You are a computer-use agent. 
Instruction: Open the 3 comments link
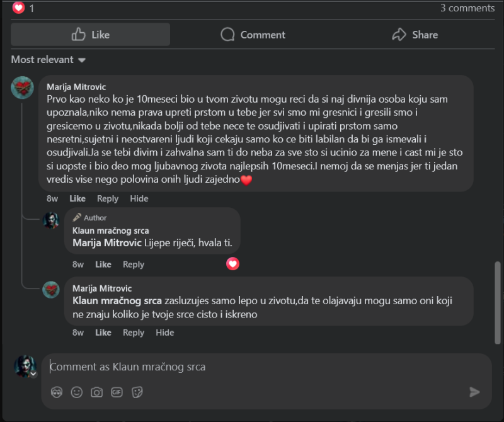(467, 8)
